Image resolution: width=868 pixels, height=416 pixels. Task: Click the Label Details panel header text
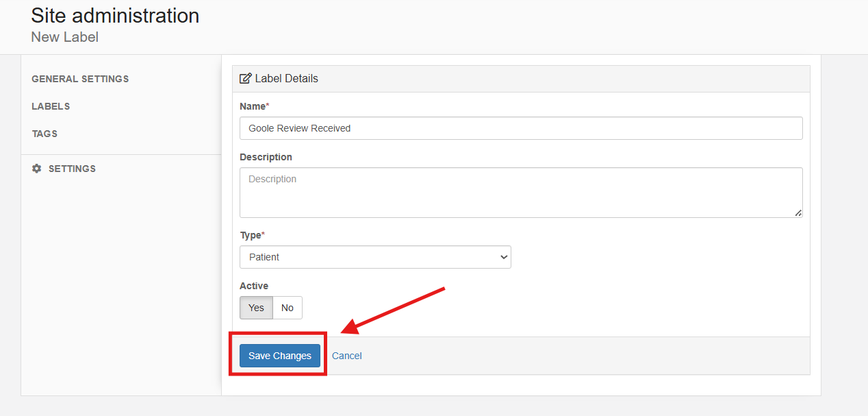click(x=286, y=79)
